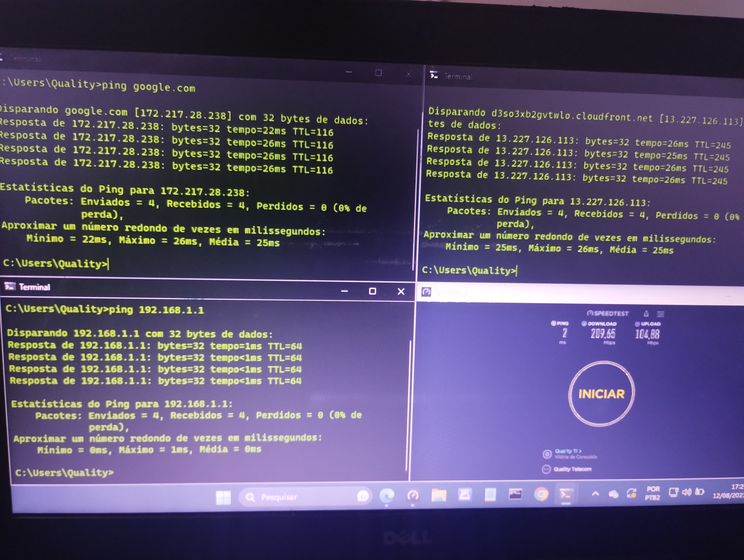Switch to Speedtest app on taskbar
744x560 pixels.
tap(413, 495)
